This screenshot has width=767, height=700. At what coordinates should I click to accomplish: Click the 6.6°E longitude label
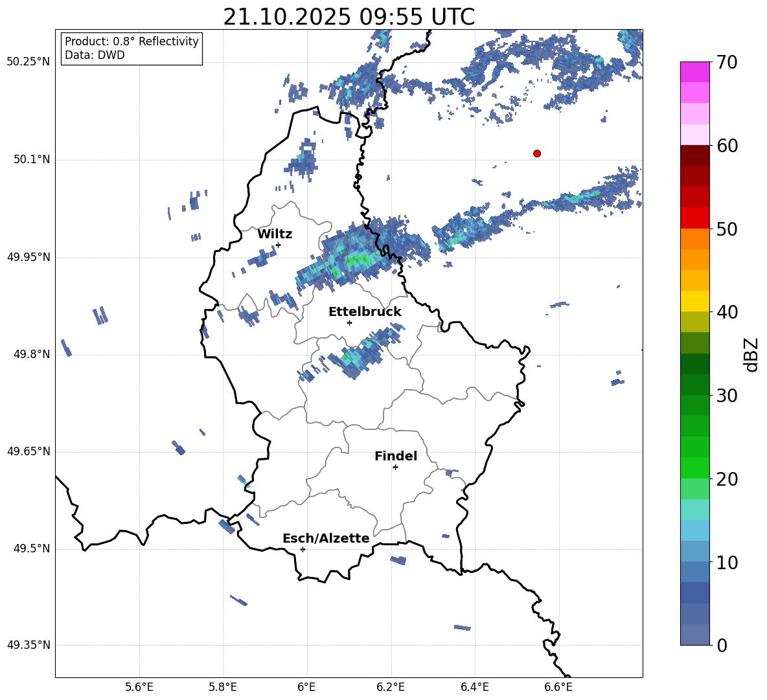[558, 687]
